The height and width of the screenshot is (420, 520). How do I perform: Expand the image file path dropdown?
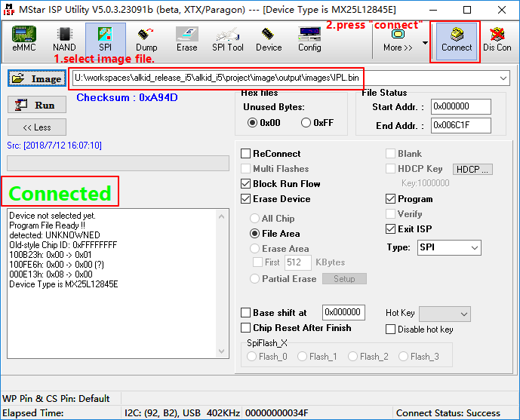coord(503,78)
